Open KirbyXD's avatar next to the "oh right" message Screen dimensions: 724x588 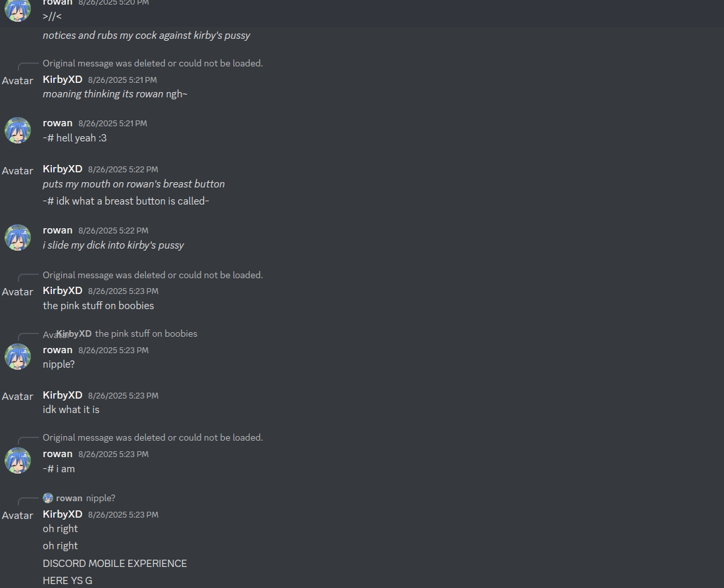pyautogui.click(x=18, y=516)
